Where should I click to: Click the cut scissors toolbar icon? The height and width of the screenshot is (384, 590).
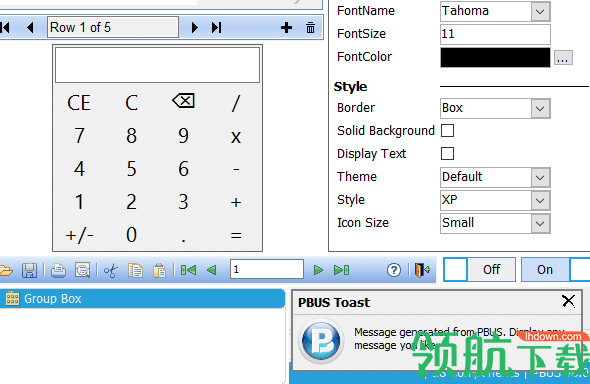pos(111,270)
